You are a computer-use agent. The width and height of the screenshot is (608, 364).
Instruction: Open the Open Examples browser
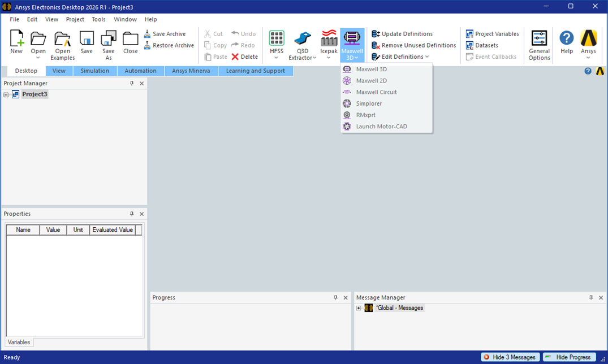pyautogui.click(x=62, y=45)
